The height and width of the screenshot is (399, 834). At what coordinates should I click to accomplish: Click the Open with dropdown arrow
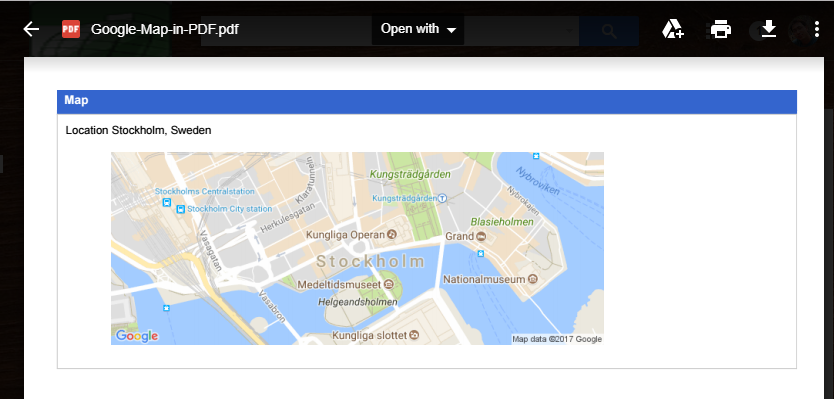tap(451, 30)
